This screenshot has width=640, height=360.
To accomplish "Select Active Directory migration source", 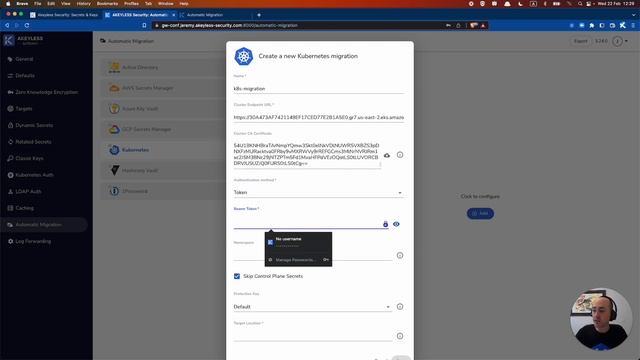I will (163, 67).
